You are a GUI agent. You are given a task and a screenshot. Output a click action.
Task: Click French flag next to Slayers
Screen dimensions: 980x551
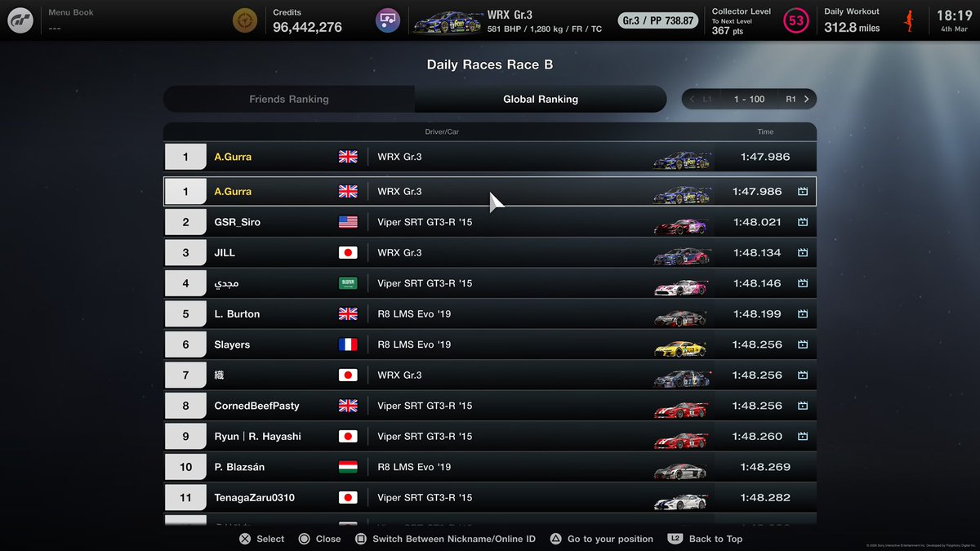click(348, 344)
